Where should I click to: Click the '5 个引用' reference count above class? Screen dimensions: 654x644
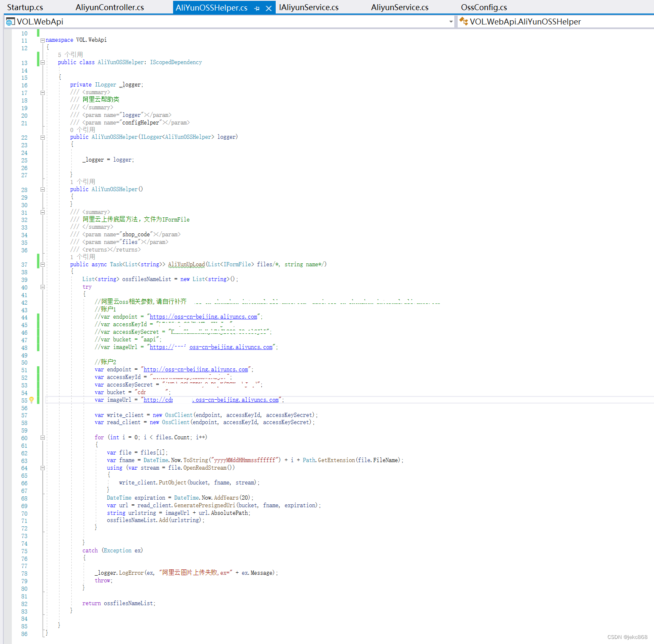tap(71, 55)
